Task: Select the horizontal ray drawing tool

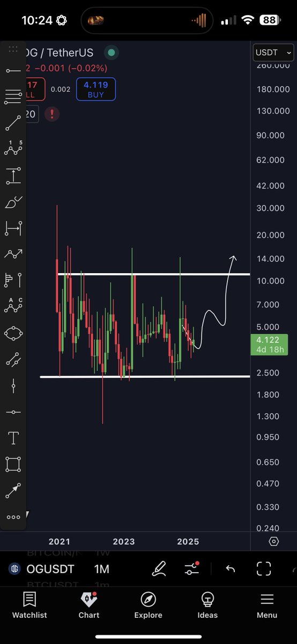Action: 13,71
